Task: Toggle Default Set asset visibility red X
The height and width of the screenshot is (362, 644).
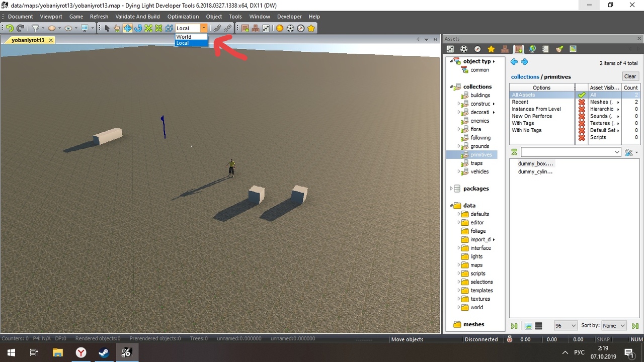Action: click(x=582, y=130)
